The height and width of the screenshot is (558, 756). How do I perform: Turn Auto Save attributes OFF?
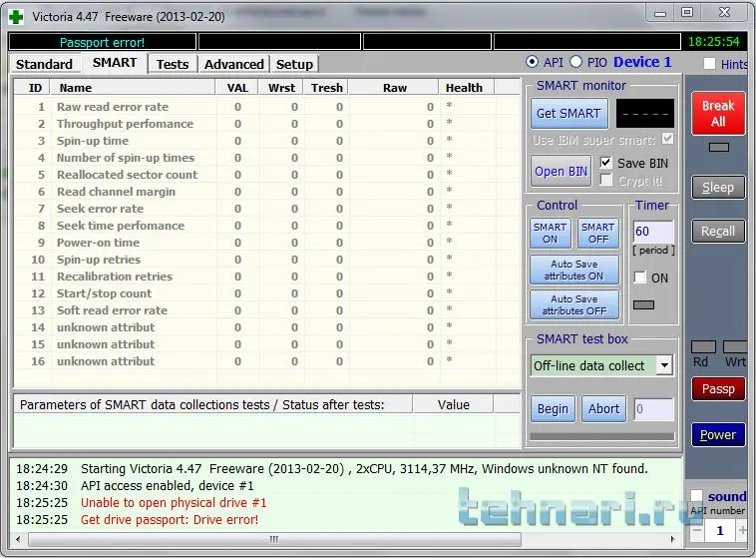tap(574, 304)
